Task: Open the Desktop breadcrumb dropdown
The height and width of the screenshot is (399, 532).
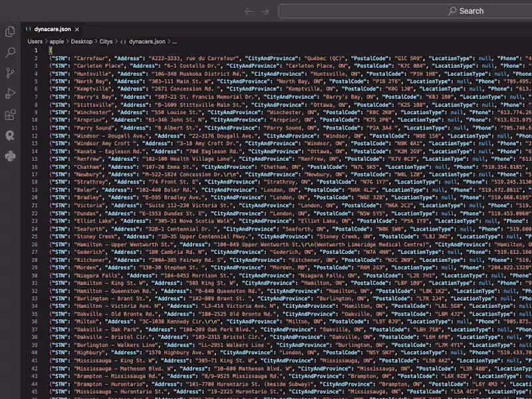Action: point(81,41)
